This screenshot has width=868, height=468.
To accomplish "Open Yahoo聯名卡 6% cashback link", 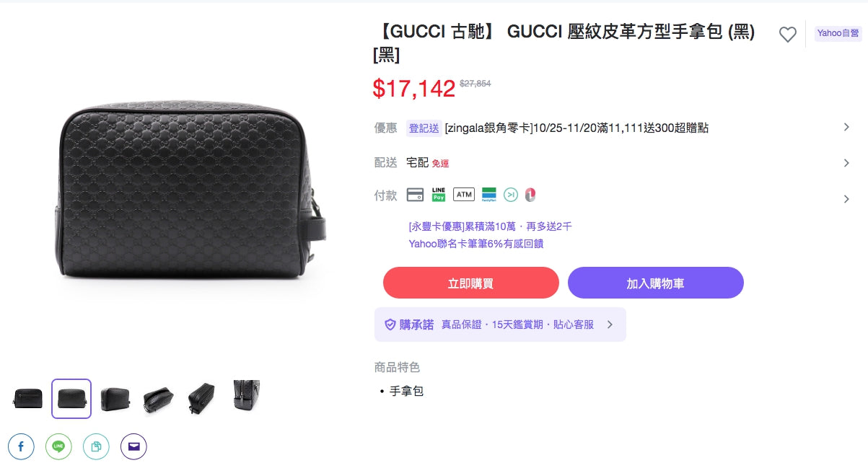I will (x=475, y=244).
